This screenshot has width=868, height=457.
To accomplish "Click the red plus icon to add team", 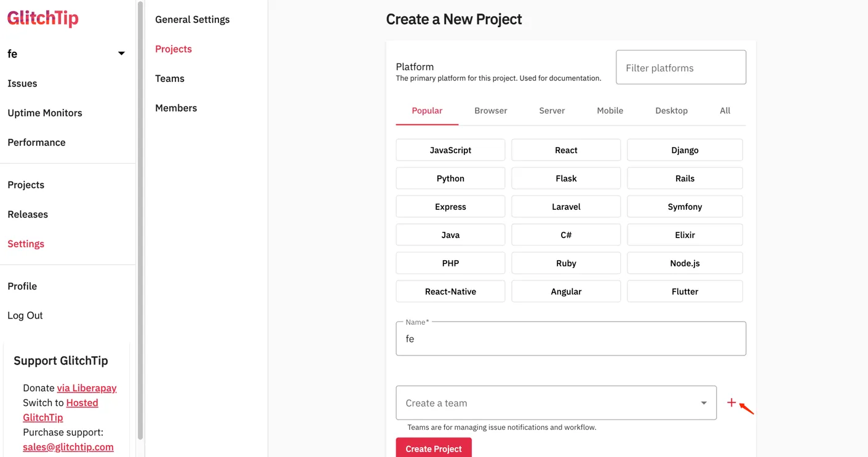I will (x=731, y=403).
